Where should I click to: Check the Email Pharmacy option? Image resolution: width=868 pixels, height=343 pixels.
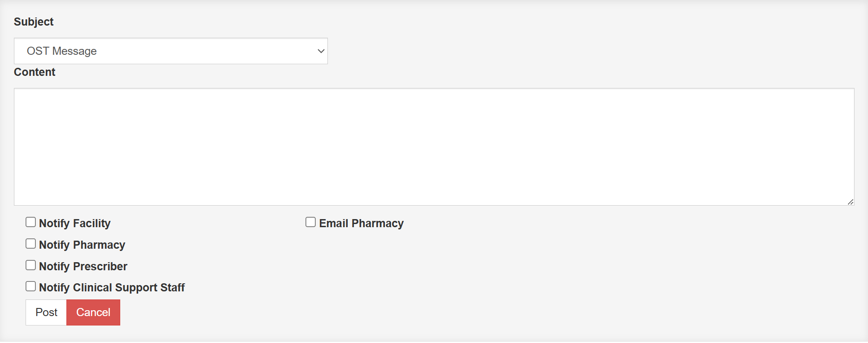pos(310,222)
